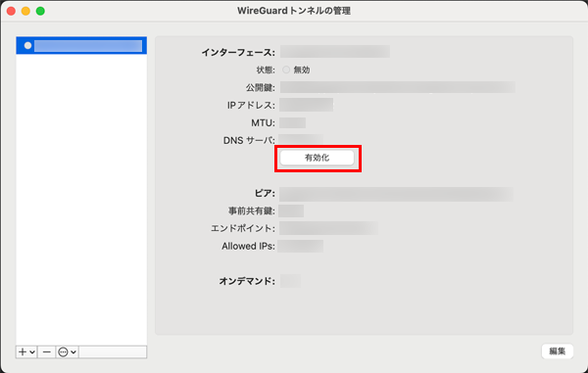The height and width of the screenshot is (373, 588).
Task: Click the MTU label
Action: [263, 122]
